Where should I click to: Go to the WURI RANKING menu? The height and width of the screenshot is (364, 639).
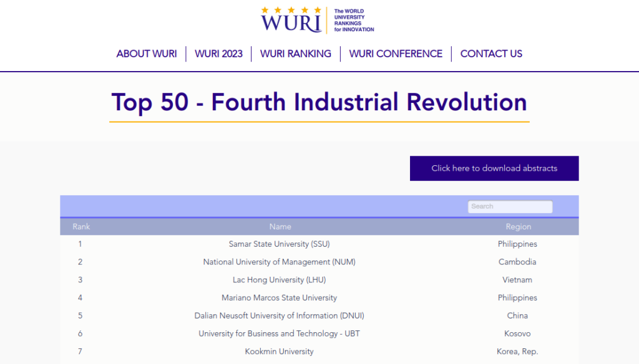(x=295, y=54)
